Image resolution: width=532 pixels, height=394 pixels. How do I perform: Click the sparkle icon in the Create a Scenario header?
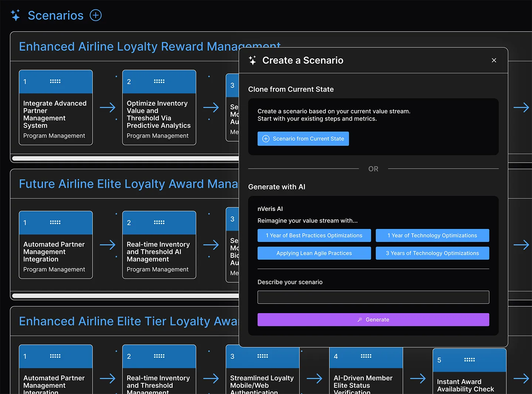point(253,60)
